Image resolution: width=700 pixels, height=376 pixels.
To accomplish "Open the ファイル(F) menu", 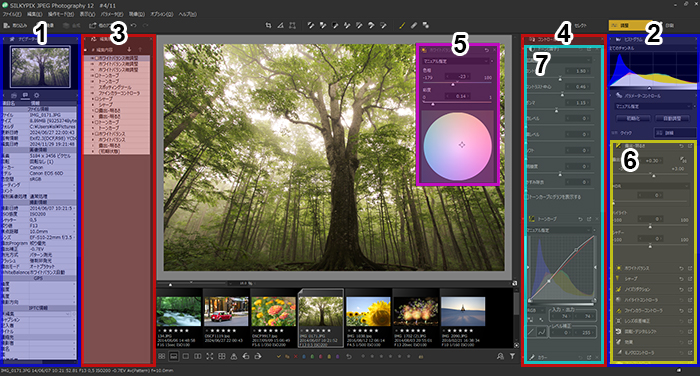I will (x=12, y=14).
